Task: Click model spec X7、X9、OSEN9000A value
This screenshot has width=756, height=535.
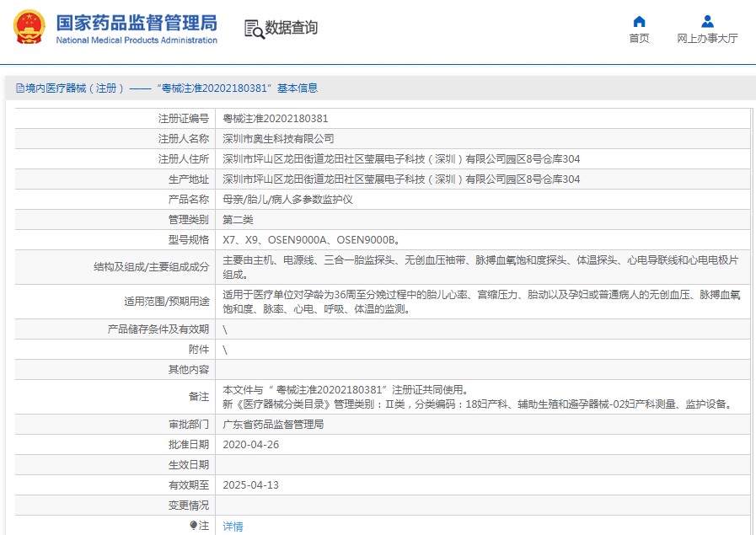Action: click(311, 240)
